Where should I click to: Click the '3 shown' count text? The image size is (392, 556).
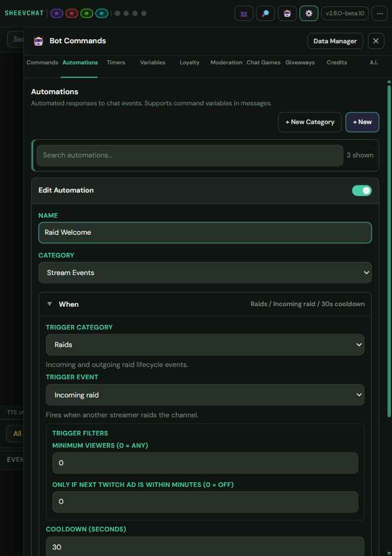click(x=360, y=155)
